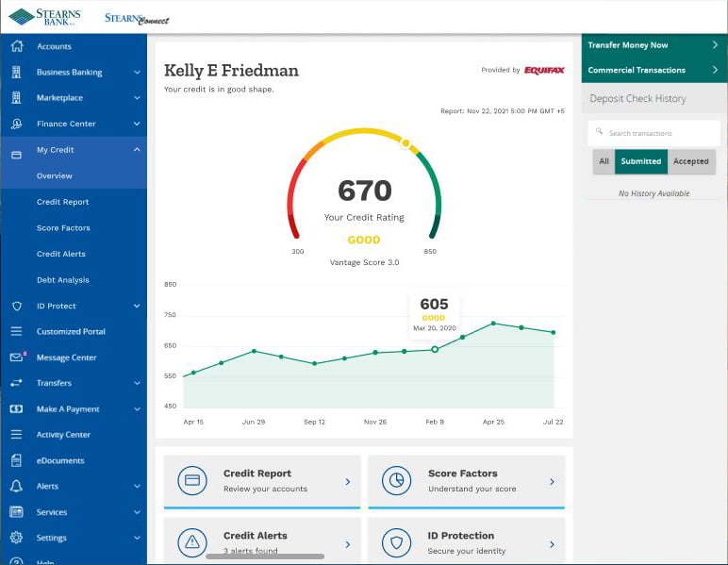Click the ID Protect shield icon
The width and height of the screenshot is (728, 565).
click(x=17, y=306)
